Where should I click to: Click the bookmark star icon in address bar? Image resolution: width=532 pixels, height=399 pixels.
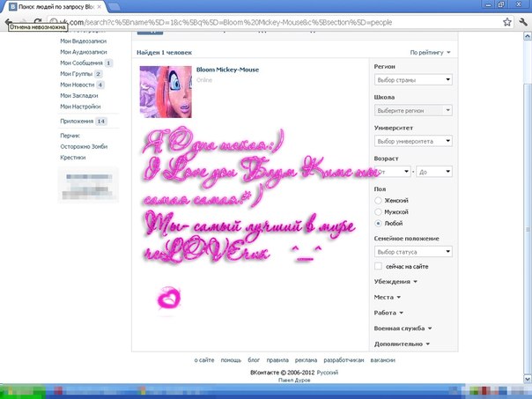click(506, 22)
